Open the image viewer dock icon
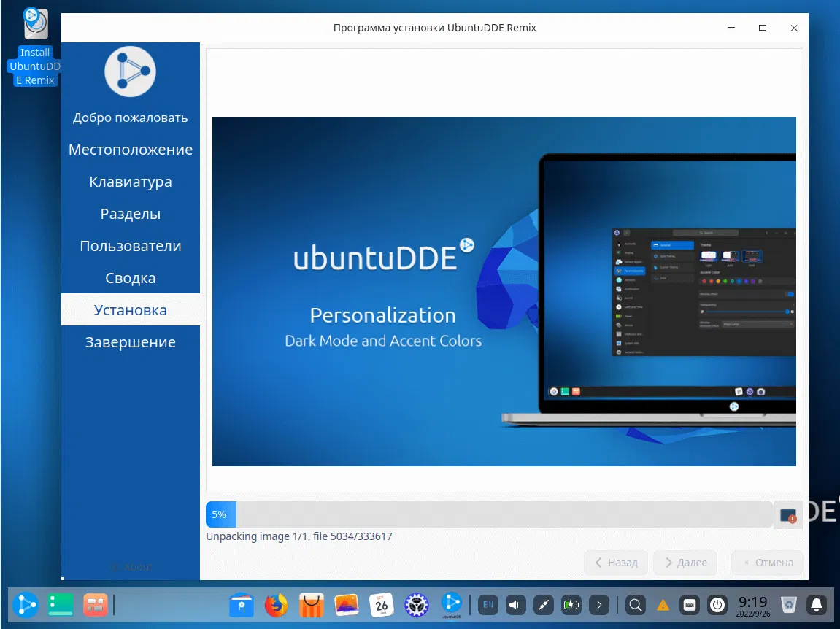Screen dimensions: 840x629 click(x=347, y=605)
